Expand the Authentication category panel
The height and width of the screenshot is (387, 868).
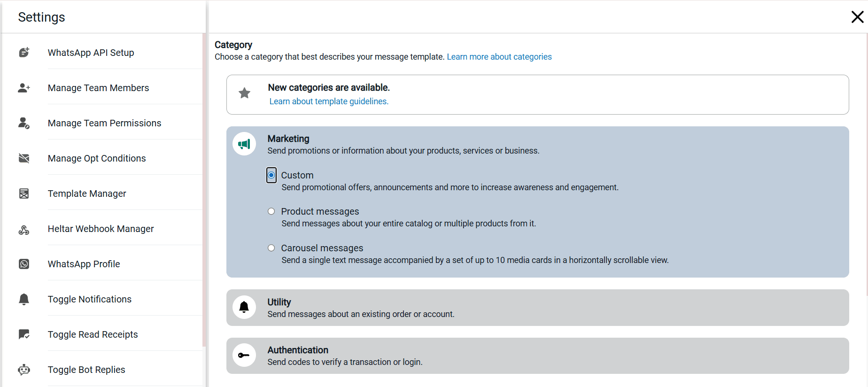(537, 356)
